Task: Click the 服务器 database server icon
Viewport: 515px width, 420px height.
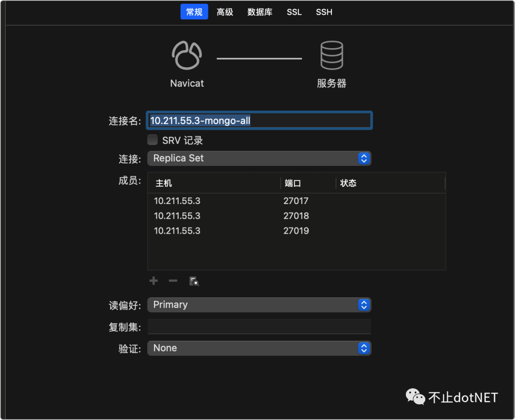Action: tap(331, 55)
